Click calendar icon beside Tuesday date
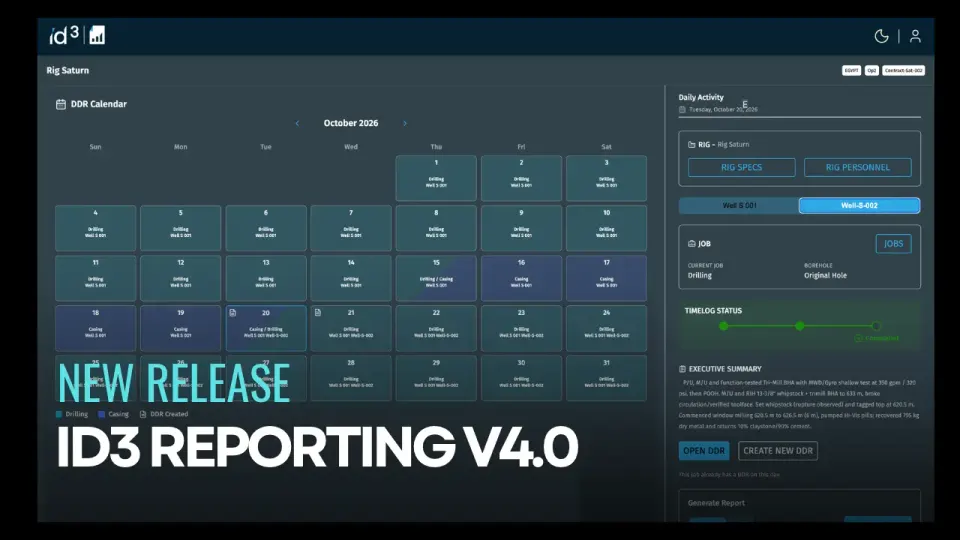 pyautogui.click(x=682, y=110)
